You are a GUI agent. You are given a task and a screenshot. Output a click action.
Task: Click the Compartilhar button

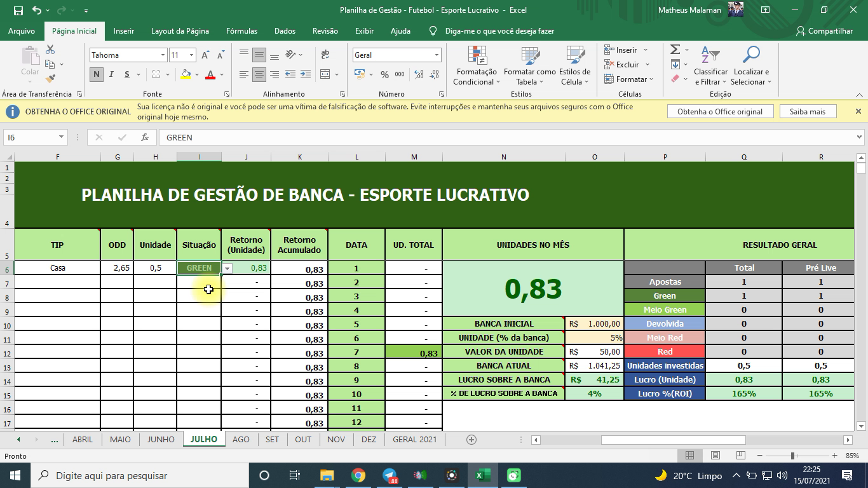824,30
